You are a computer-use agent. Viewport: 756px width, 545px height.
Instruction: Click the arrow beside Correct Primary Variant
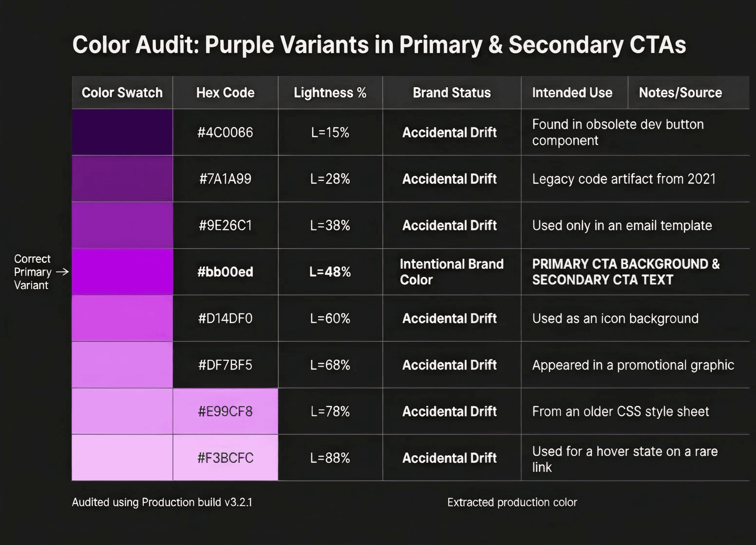[62, 272]
